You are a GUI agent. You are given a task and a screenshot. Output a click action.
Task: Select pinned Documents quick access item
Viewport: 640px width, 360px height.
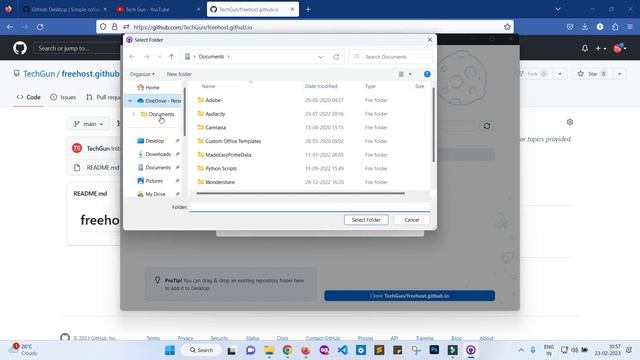(154, 167)
